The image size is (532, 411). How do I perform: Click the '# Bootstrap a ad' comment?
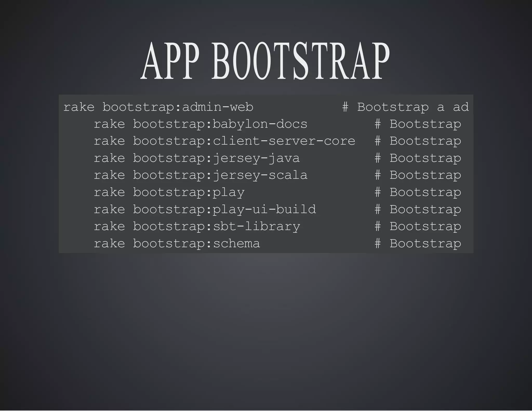tap(405, 107)
